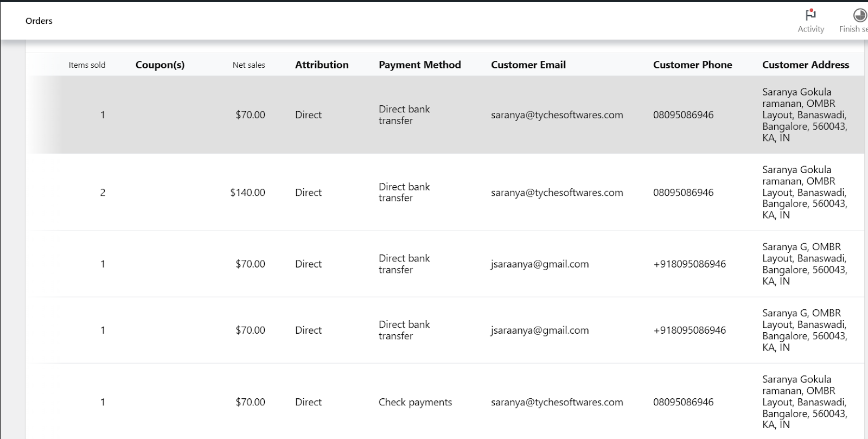The height and width of the screenshot is (439, 868).
Task: Click the Coupon(s) column header
Action: click(160, 65)
